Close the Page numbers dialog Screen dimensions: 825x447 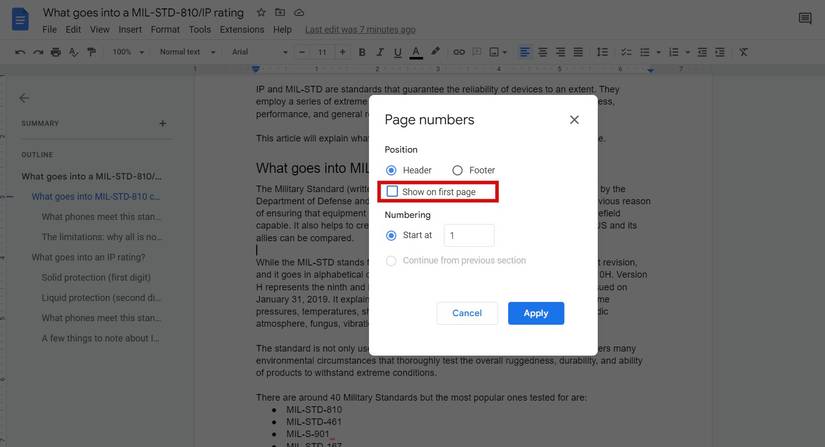tap(574, 120)
